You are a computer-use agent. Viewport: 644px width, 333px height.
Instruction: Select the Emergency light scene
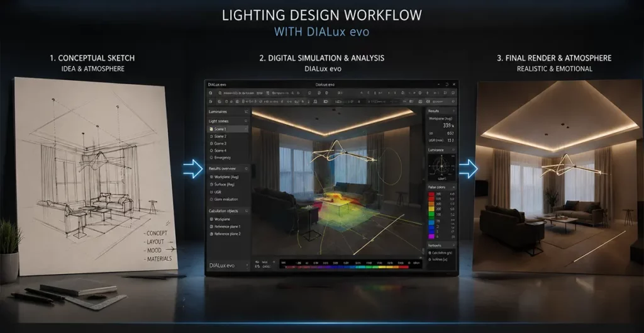pos(220,157)
